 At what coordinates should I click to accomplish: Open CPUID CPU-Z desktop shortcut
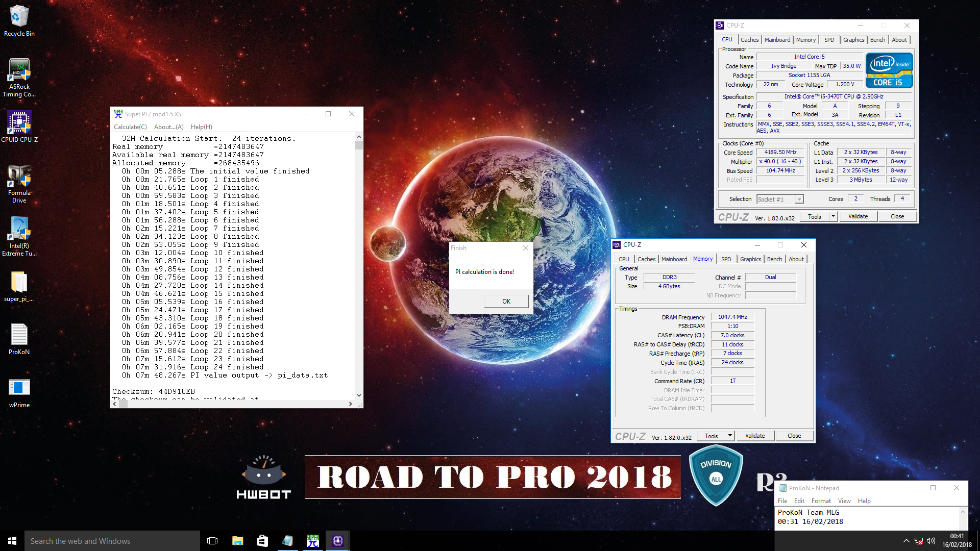19,127
